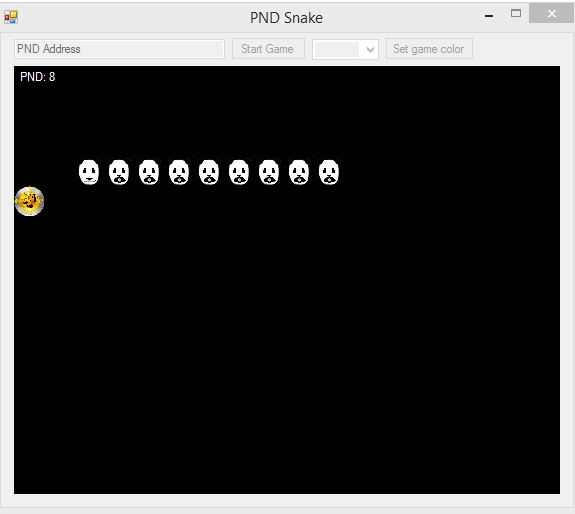Screen dimensions: 575x514
Task: Click the fourth panda face in the snake
Action: (179, 172)
